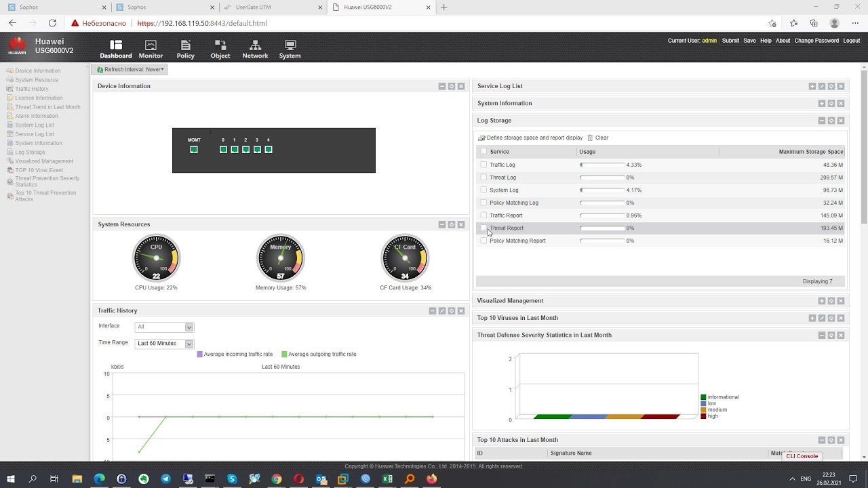Click the Traffic Log usage progress bar
This screenshot has height=488, width=868.
(x=602, y=165)
